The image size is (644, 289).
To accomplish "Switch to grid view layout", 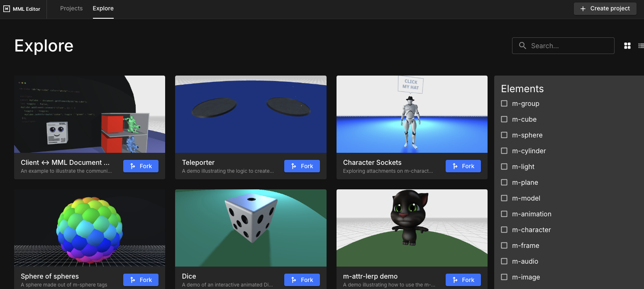I will pos(627,46).
